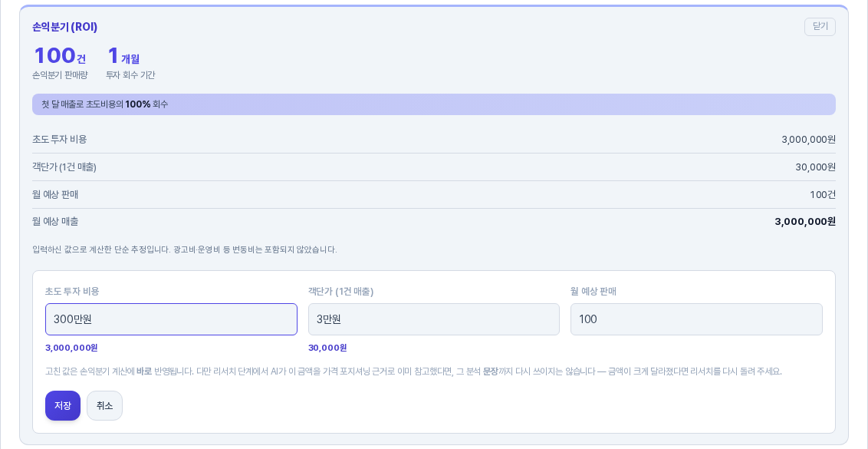Focus the 초도 투자 비용 input field
Image resolution: width=868 pixels, height=449 pixels.
click(171, 319)
